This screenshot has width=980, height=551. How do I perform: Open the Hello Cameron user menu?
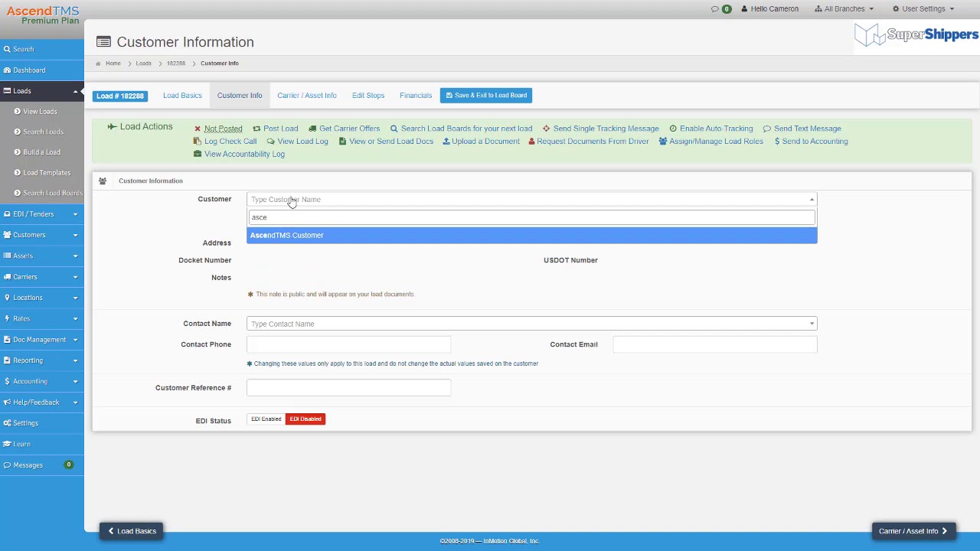coord(770,9)
